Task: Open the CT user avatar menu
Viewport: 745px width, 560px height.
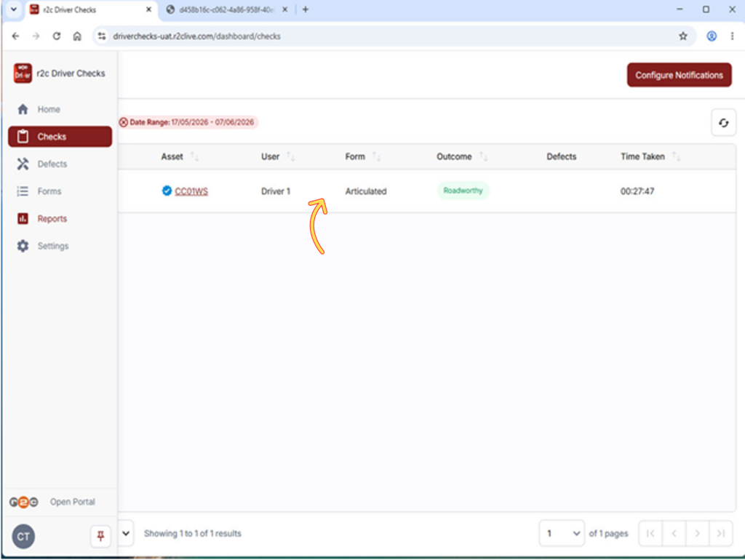Action: click(x=23, y=537)
